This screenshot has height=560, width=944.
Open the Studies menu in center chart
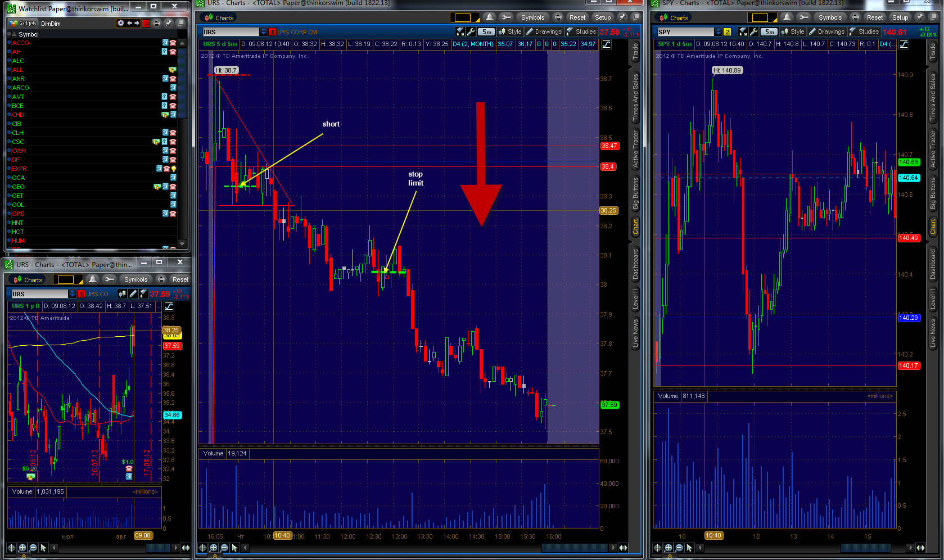click(581, 32)
